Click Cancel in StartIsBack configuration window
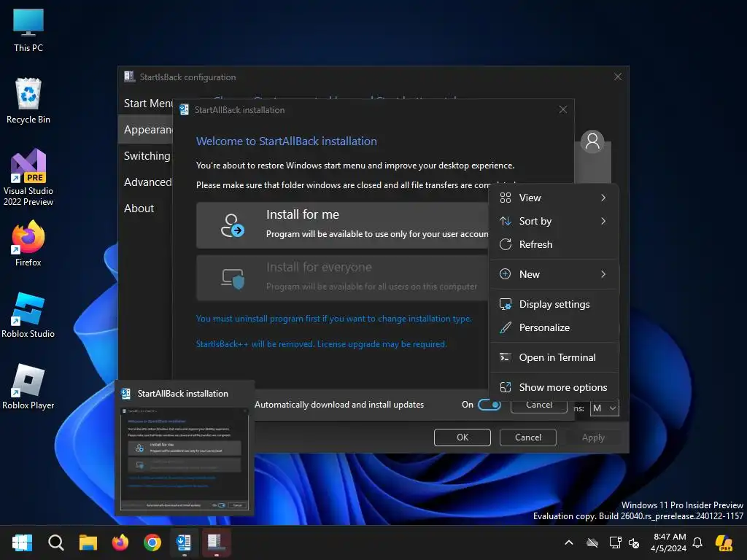Viewport: 747px width, 560px height. 528,437
